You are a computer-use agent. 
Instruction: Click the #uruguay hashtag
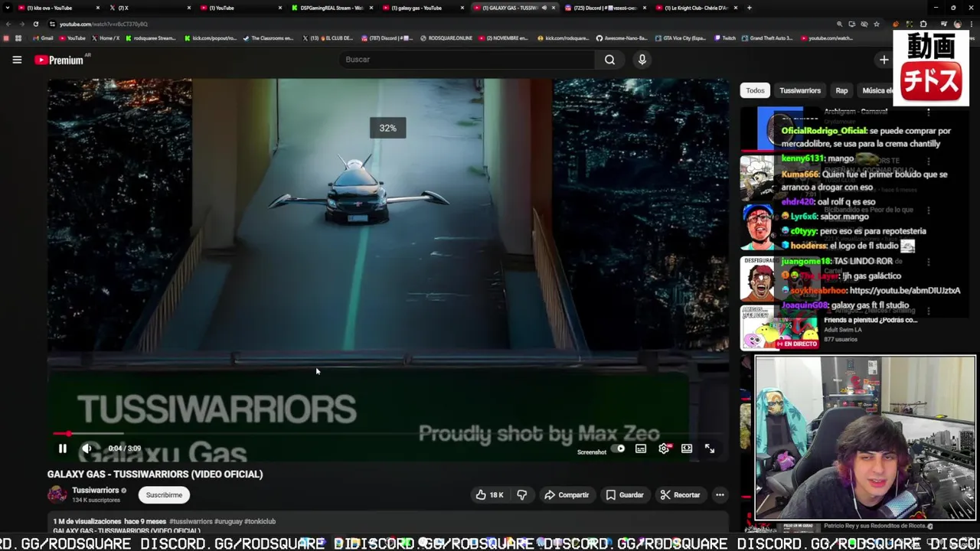228,521
